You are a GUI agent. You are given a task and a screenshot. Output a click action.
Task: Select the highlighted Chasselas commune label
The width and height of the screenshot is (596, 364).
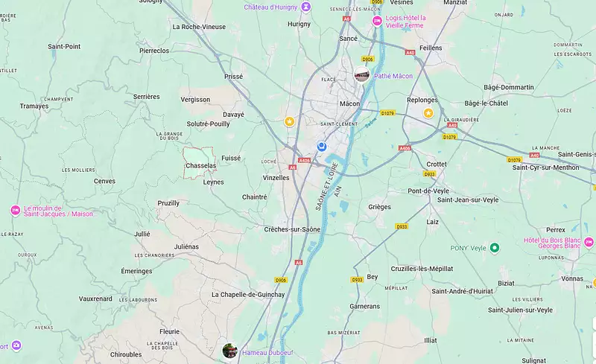[200, 166]
